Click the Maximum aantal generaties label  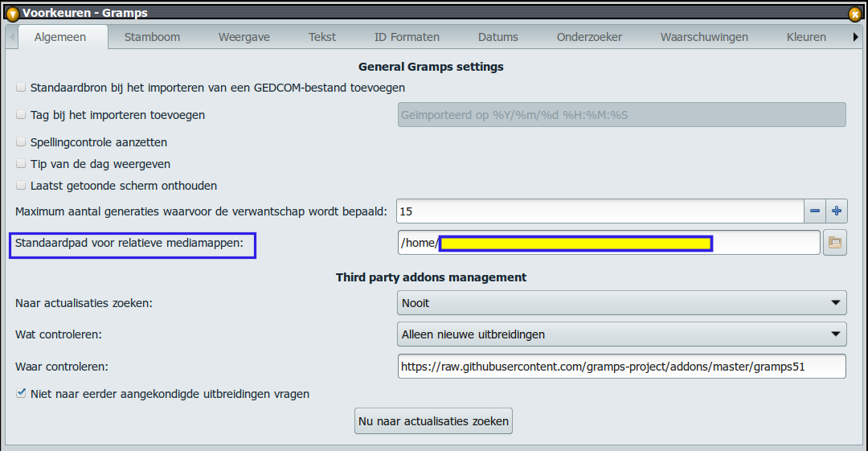tap(201, 211)
